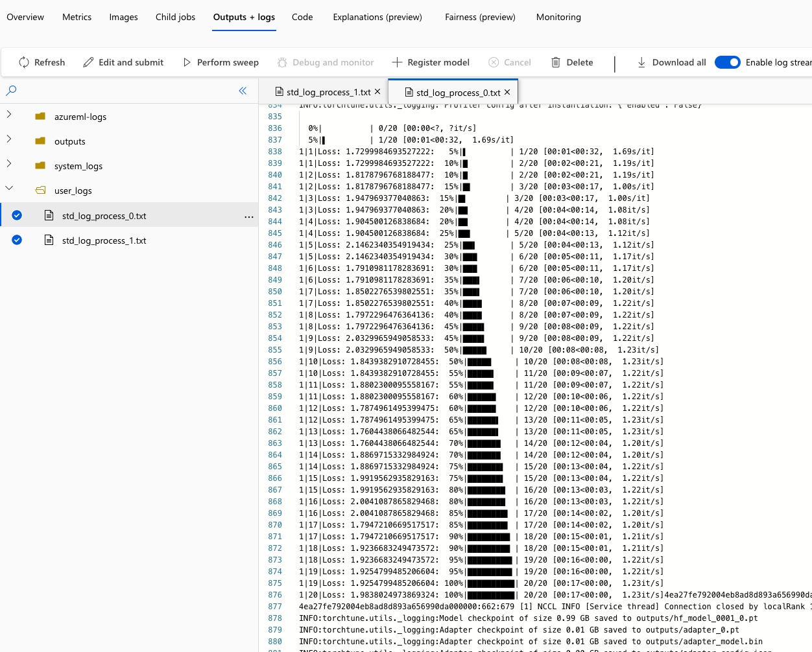Uncheck the std_log_process_1.txt file checkbox
This screenshot has width=812, height=652.
coord(17,240)
